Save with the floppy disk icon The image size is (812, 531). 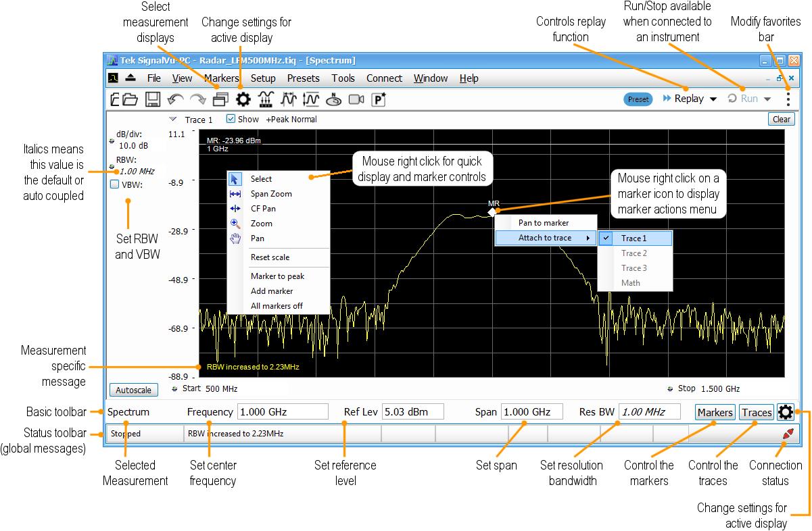click(153, 99)
